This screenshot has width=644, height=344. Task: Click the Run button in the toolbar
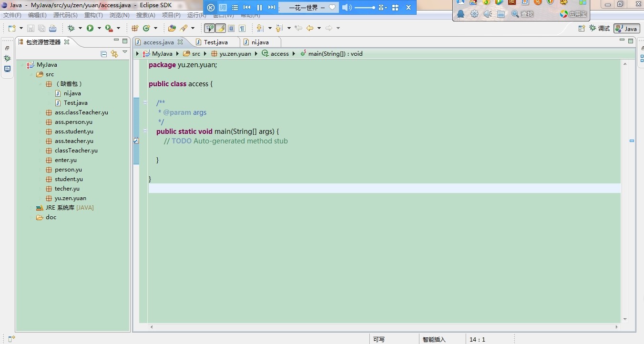[x=90, y=28]
